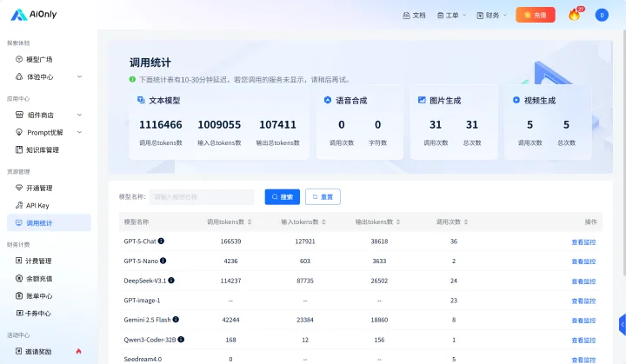Click info icon next to GPT-5-Nano
Image resolution: width=626 pixels, height=364 pixels.
[x=163, y=261]
